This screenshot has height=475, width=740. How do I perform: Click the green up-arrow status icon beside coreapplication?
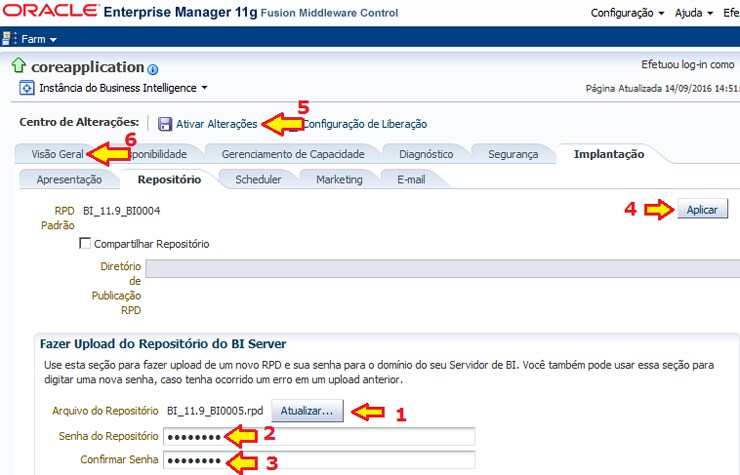[x=18, y=65]
